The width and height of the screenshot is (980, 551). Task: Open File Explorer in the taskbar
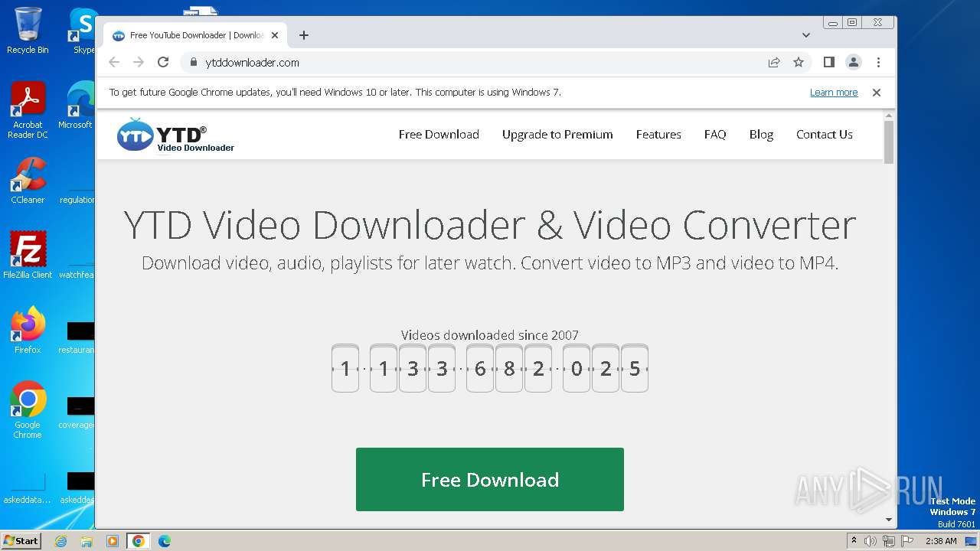tap(87, 541)
